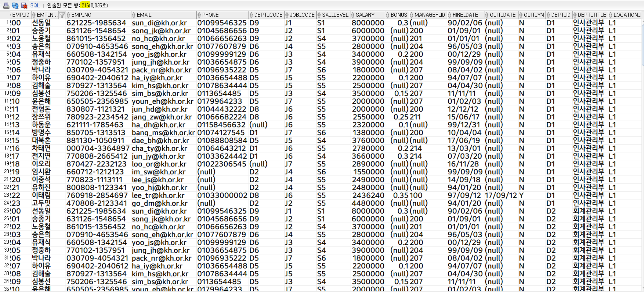Select the QUIT_YN column header
This screenshot has height=292, width=644.
coord(534,15)
